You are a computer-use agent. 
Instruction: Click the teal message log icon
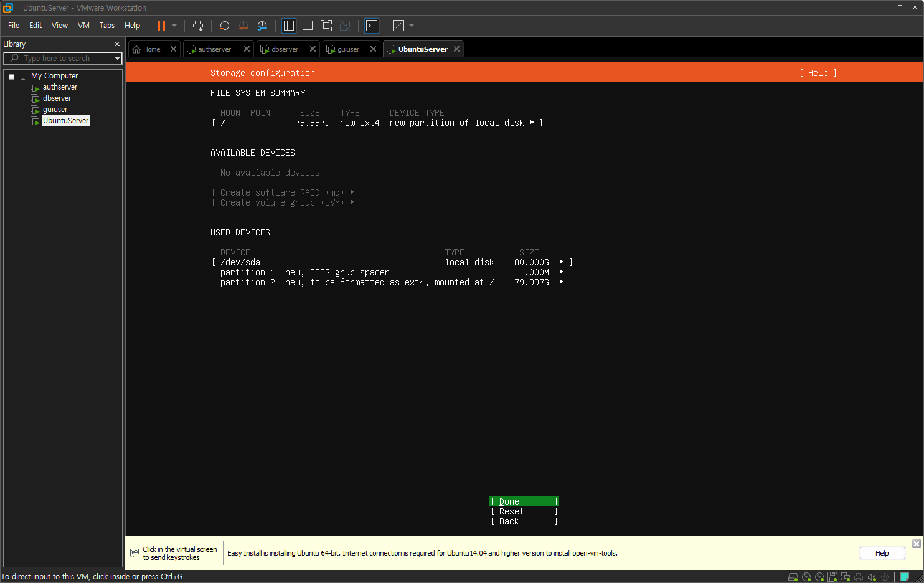905,577
